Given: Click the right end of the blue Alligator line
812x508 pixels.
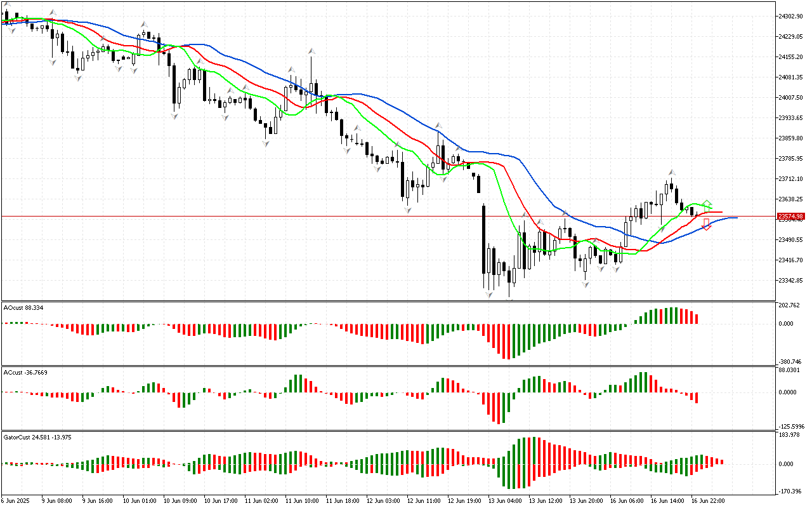Looking at the screenshot, I should [x=736, y=218].
